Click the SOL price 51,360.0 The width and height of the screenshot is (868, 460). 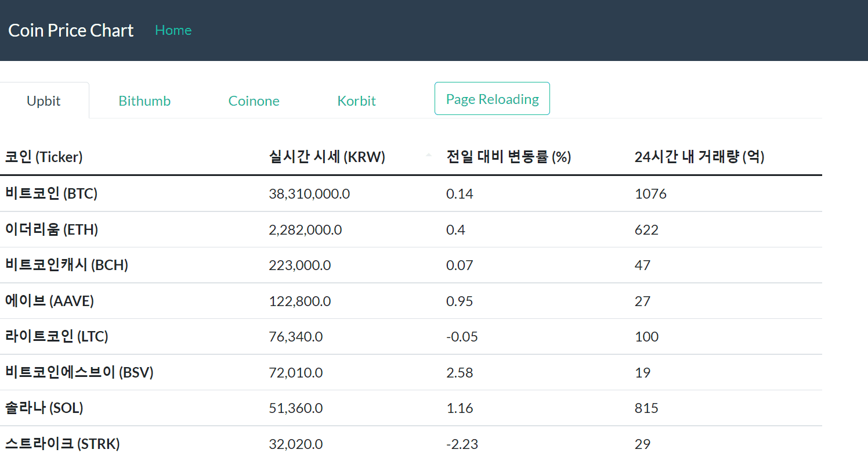296,408
